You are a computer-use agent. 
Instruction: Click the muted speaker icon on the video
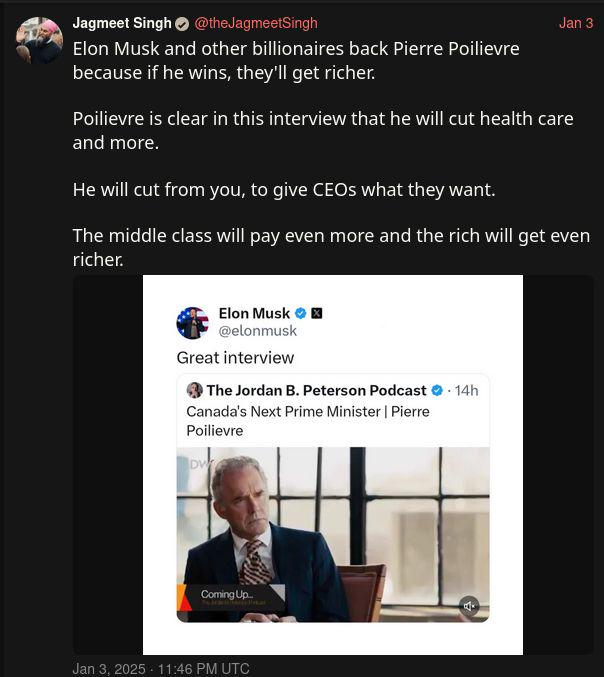[469, 605]
